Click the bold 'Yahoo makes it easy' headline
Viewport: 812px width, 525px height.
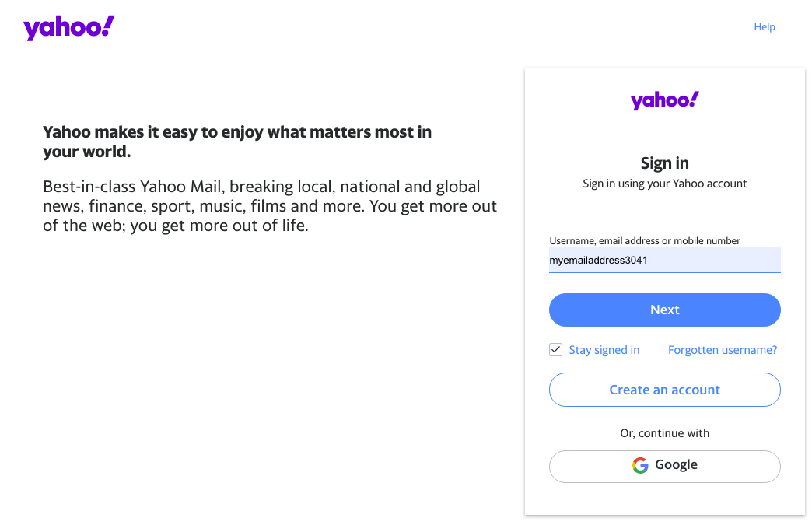coord(237,142)
